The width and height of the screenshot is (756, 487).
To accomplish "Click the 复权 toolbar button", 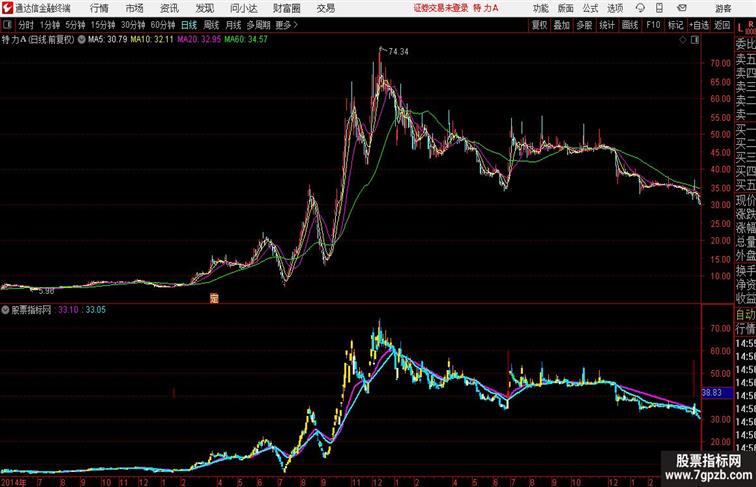I will [x=539, y=25].
